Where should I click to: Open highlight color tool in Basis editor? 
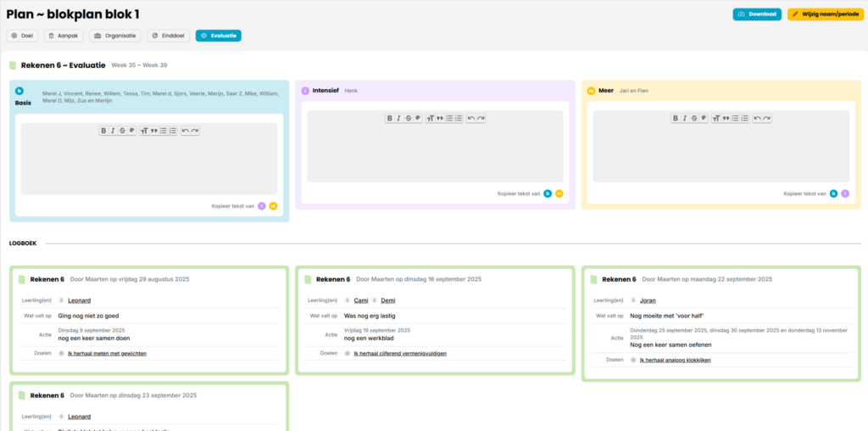pos(131,131)
